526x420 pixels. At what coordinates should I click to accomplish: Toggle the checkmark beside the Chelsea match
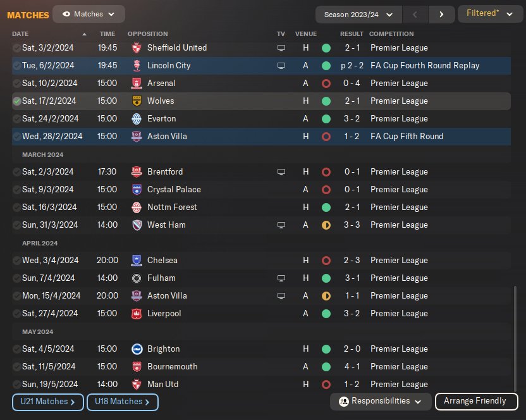pos(16,260)
